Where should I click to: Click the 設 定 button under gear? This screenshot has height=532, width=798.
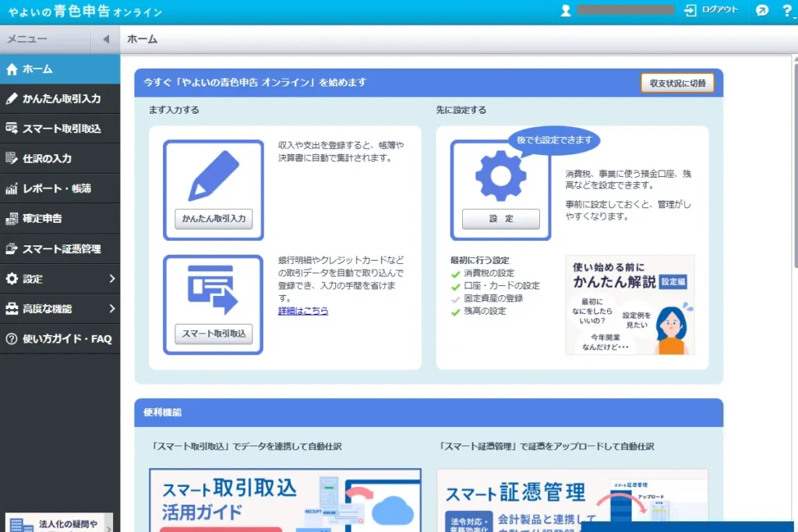click(501, 219)
